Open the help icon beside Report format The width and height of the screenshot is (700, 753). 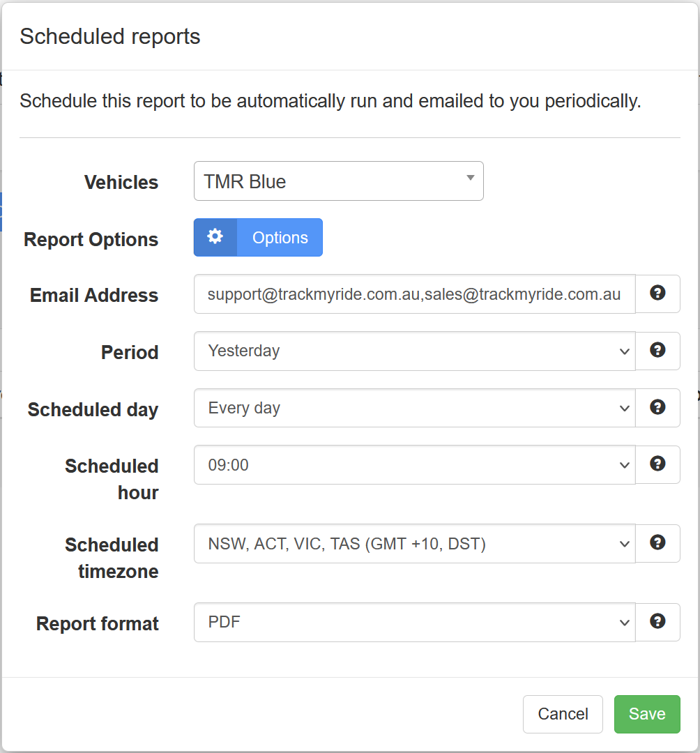coord(657,621)
